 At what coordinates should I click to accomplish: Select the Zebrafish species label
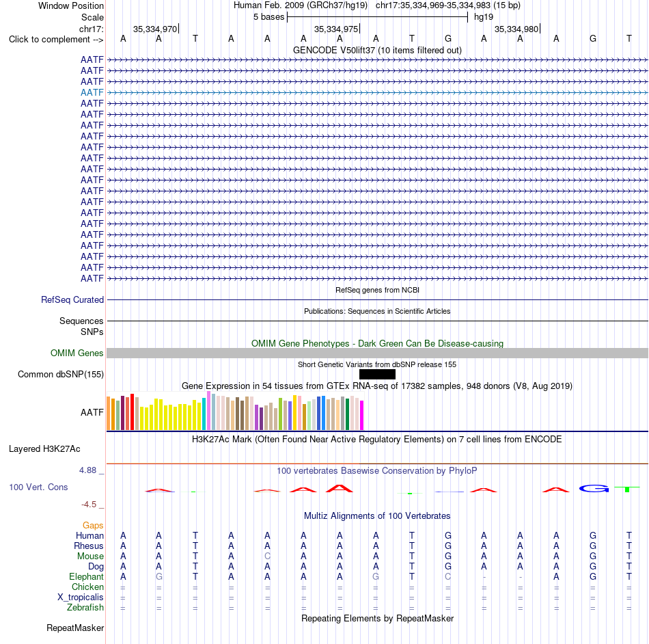tap(85, 607)
